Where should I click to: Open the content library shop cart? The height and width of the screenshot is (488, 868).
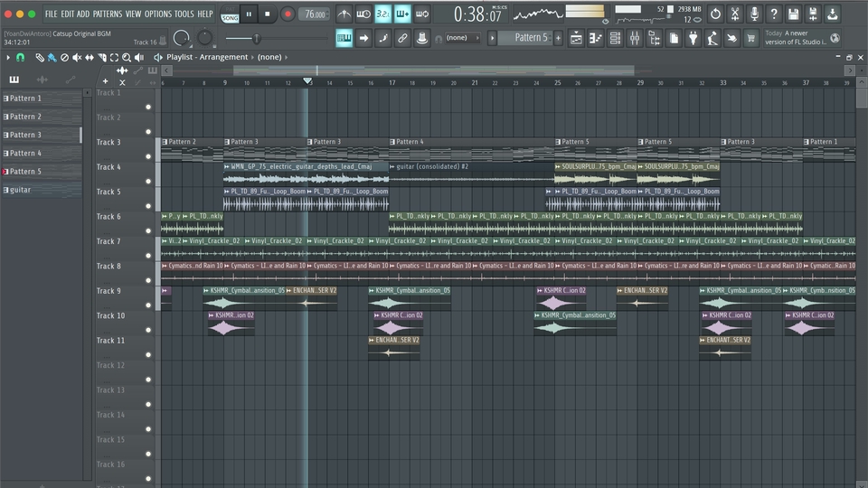[751, 38]
